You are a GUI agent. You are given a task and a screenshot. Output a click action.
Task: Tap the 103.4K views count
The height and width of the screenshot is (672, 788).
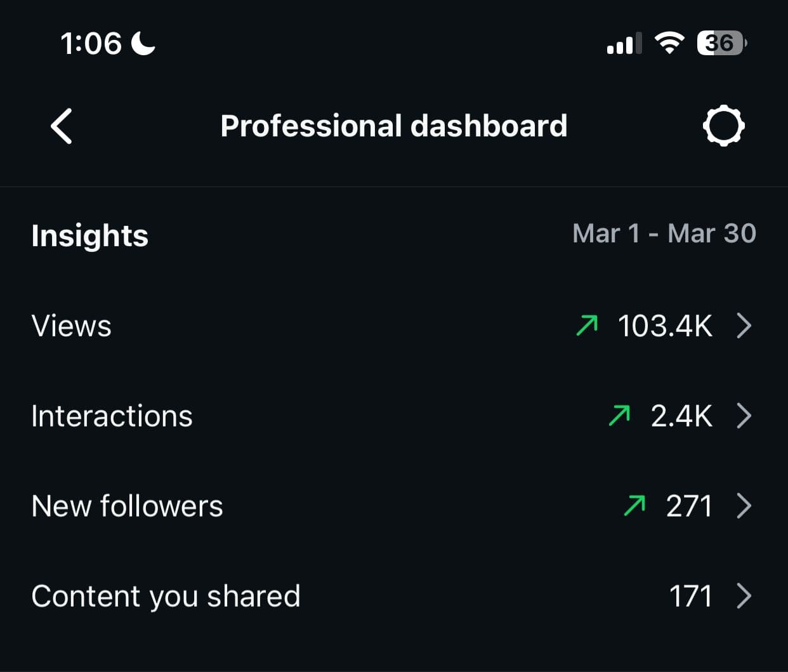click(x=665, y=326)
